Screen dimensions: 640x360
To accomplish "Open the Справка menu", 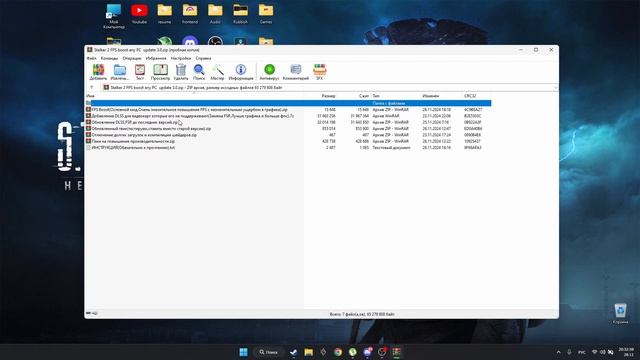I will [203, 58].
